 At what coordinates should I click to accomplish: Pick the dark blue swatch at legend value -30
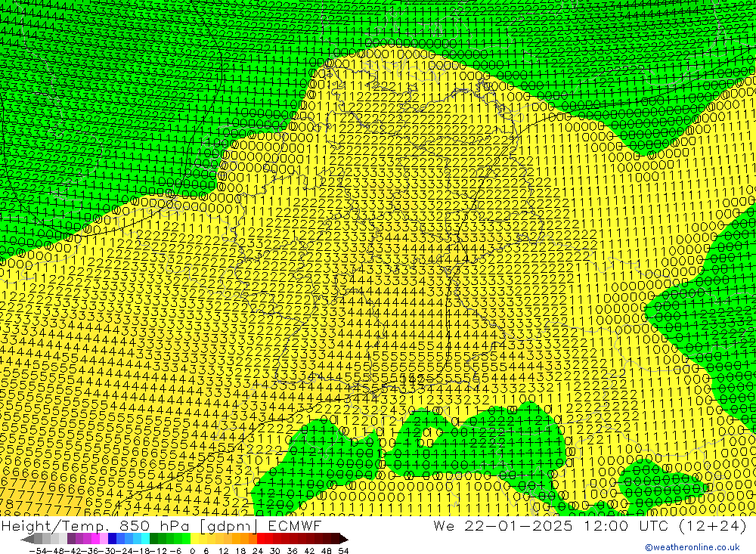(x=113, y=539)
